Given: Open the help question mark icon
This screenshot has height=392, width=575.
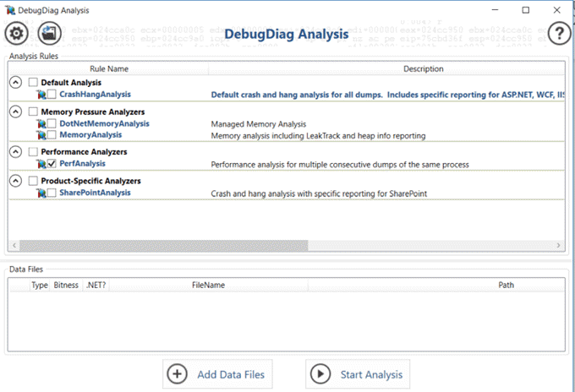Looking at the screenshot, I should point(560,34).
